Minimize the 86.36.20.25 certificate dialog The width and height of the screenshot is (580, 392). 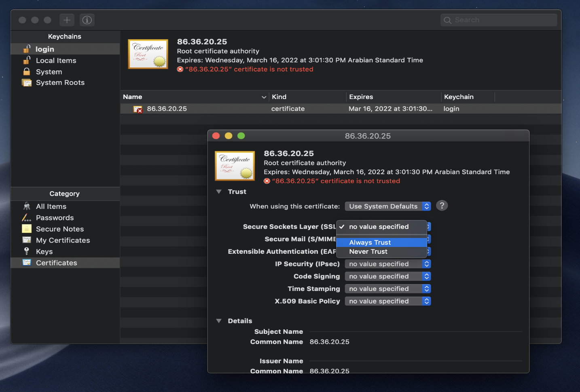tap(229, 136)
